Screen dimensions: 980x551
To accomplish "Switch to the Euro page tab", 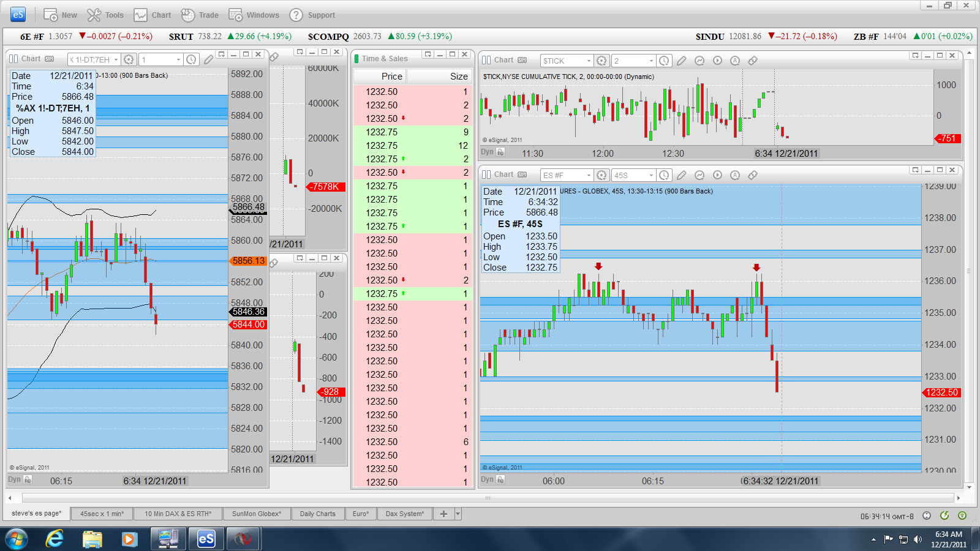I will coord(361,514).
